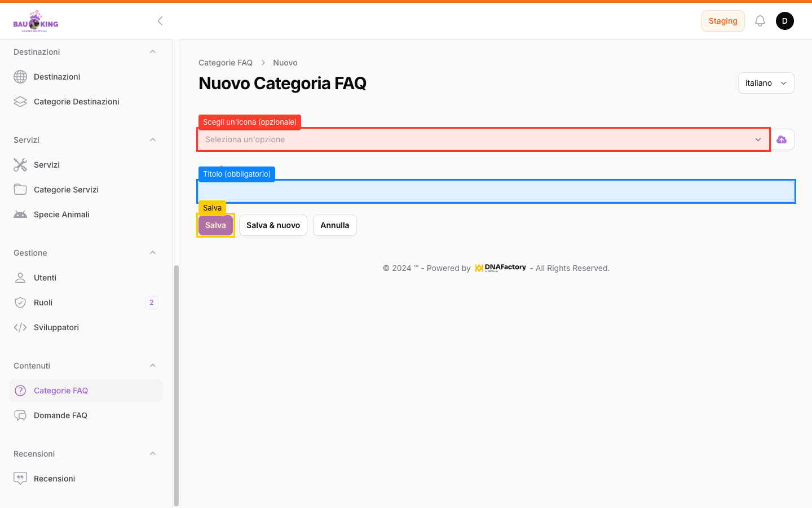The image size is (812, 508).
Task: Open Ruoli via the shield icon
Action: click(x=20, y=303)
